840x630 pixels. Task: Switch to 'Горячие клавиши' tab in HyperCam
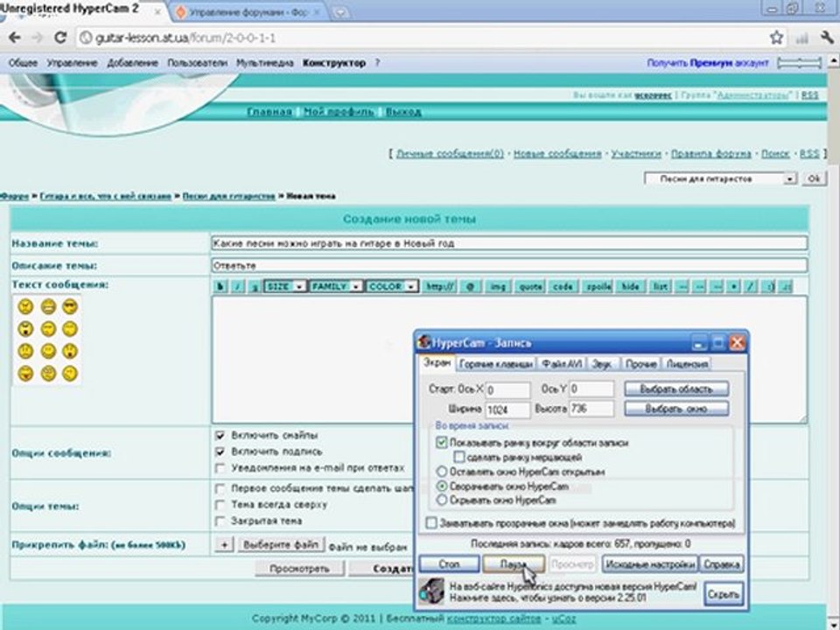tap(496, 364)
